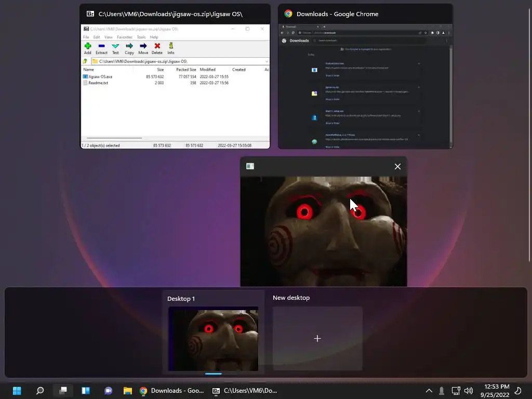The image size is (532, 399).
Task: Open the clock showing 12:53 PM
Action: point(495,391)
